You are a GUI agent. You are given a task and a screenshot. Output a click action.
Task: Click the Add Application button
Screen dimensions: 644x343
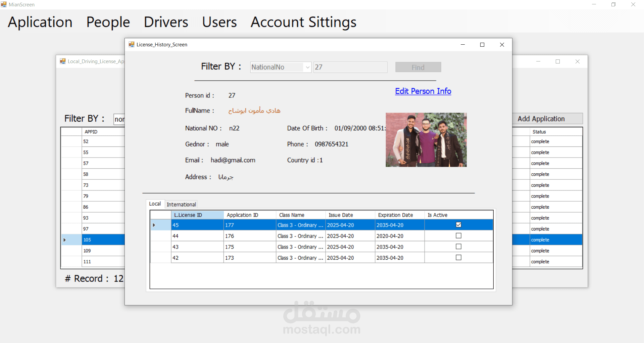[x=541, y=119]
